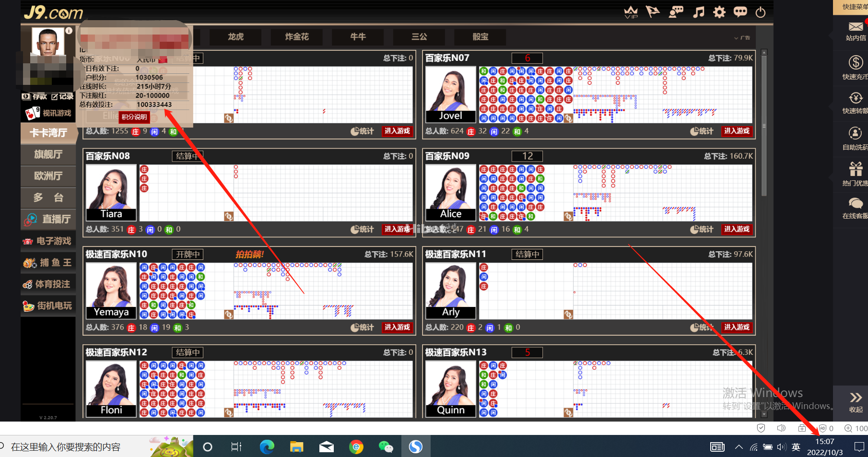Click the 自助洗码 icon
Viewport: 868px width, 457px height.
tap(856, 133)
